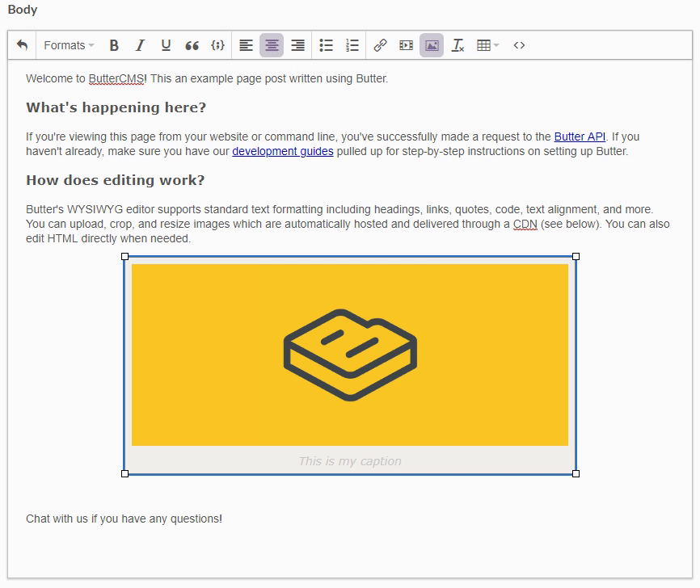Click the 'Body' field label
Image resolution: width=700 pixels, height=588 pixels.
pos(23,10)
